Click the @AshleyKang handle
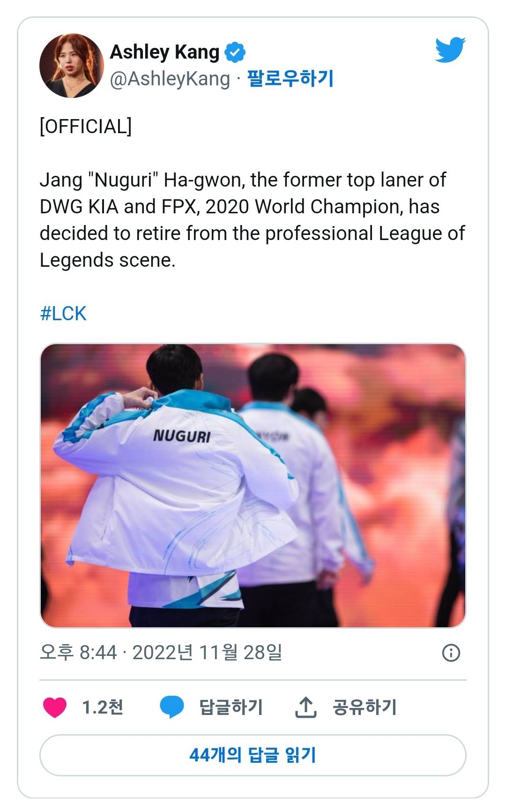506x812 pixels. point(170,79)
